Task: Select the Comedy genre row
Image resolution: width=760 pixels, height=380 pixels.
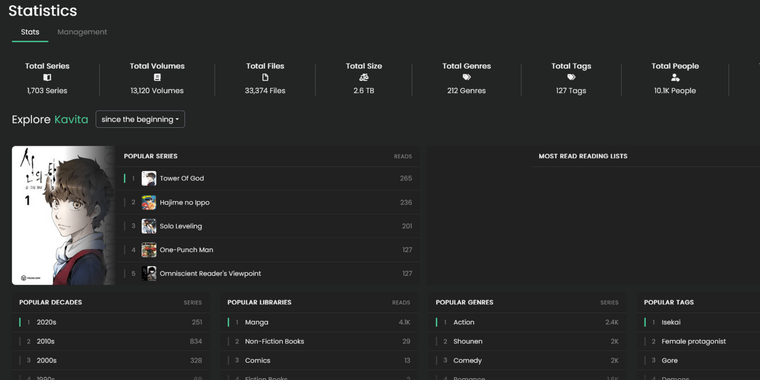Action: pos(527,361)
